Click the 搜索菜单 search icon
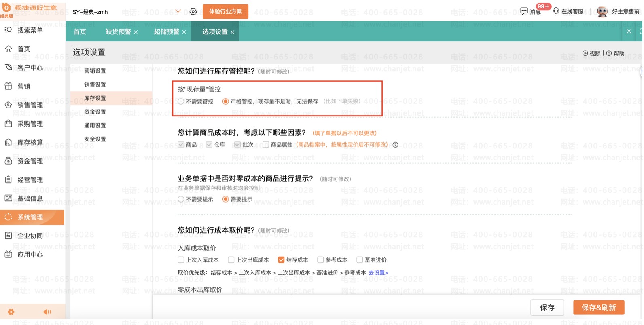This screenshot has width=644, height=325. tap(8, 30)
